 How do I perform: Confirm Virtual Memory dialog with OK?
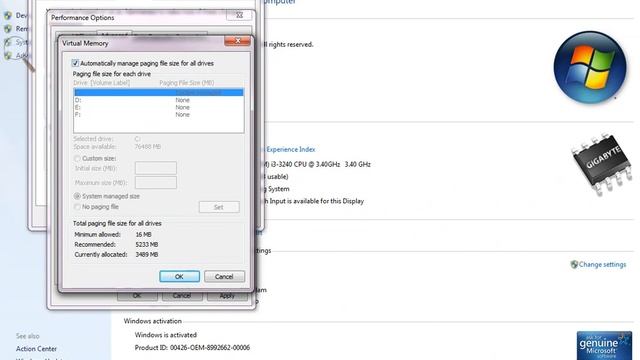(180, 276)
